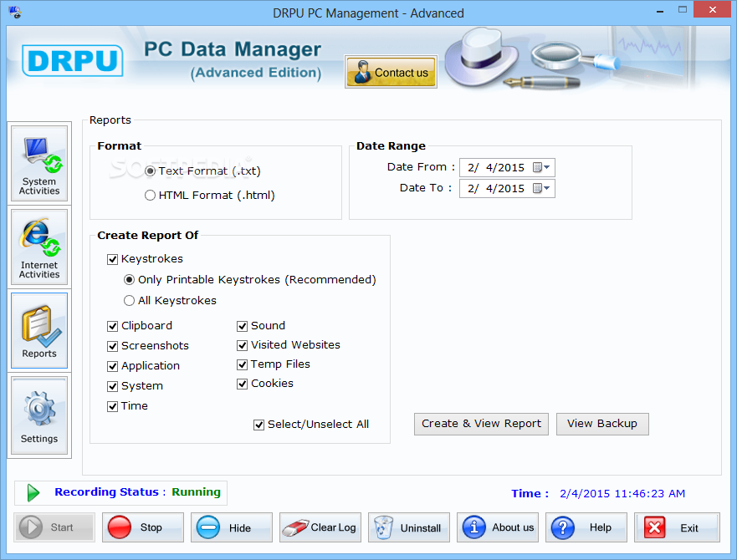The height and width of the screenshot is (560, 737).
Task: Click the Contact us button
Action: click(391, 72)
